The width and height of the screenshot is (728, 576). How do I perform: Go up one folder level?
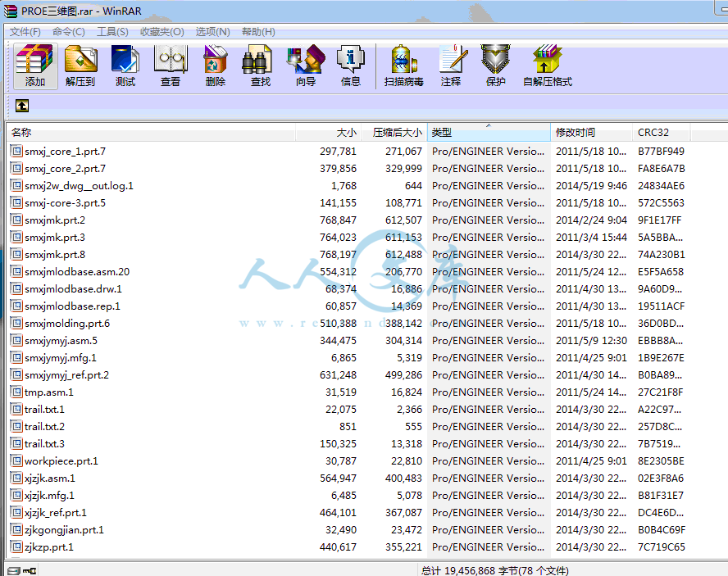[22, 106]
